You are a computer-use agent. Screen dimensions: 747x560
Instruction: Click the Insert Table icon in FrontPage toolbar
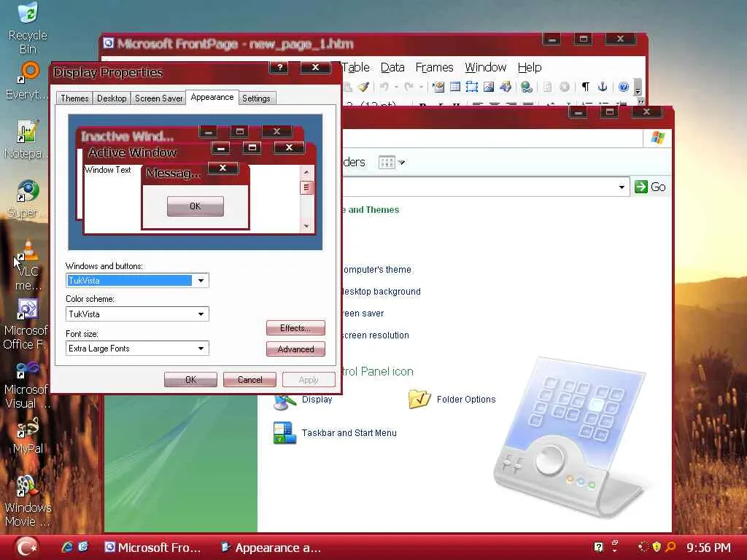(x=455, y=87)
